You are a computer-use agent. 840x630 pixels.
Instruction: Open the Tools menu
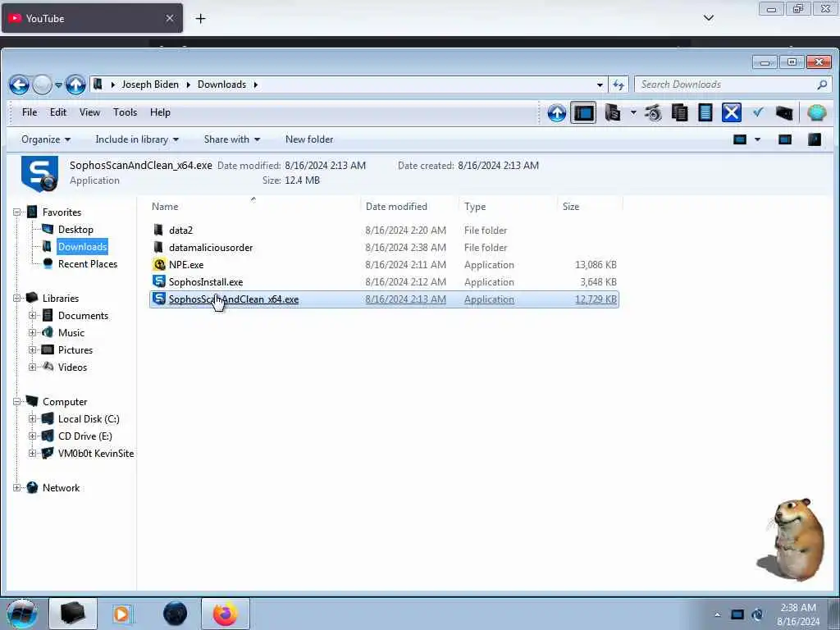(x=125, y=112)
